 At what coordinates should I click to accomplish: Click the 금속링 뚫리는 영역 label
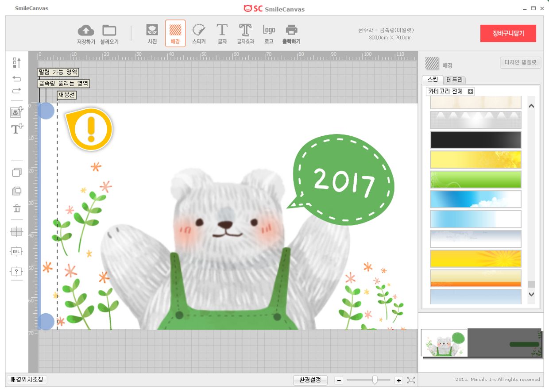tap(64, 83)
